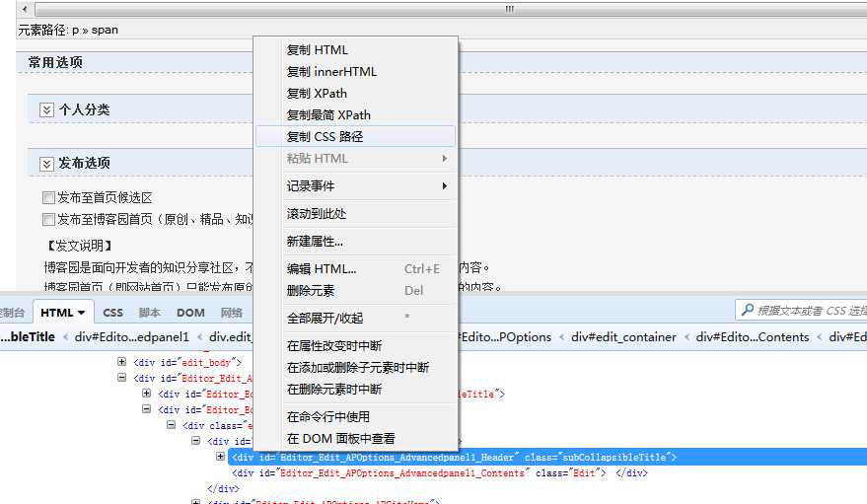Select 删除元素 menu item
Image resolution: width=867 pixels, height=504 pixels.
coord(355,291)
